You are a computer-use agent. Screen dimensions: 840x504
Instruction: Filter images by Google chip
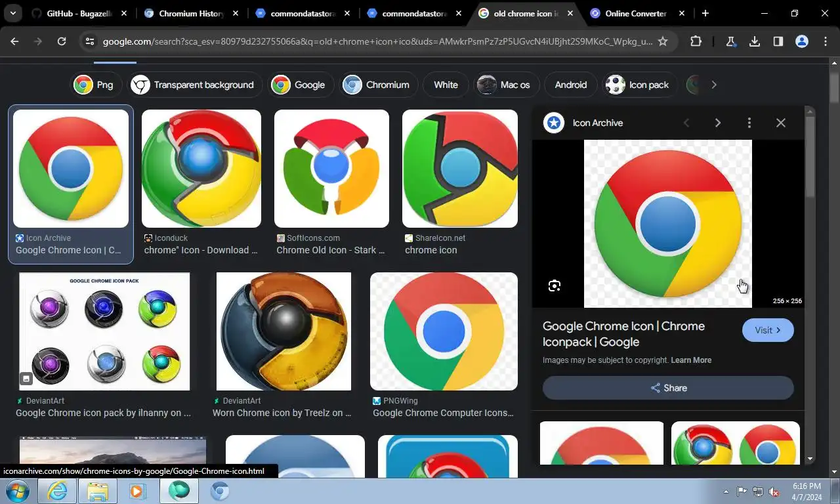301,85
